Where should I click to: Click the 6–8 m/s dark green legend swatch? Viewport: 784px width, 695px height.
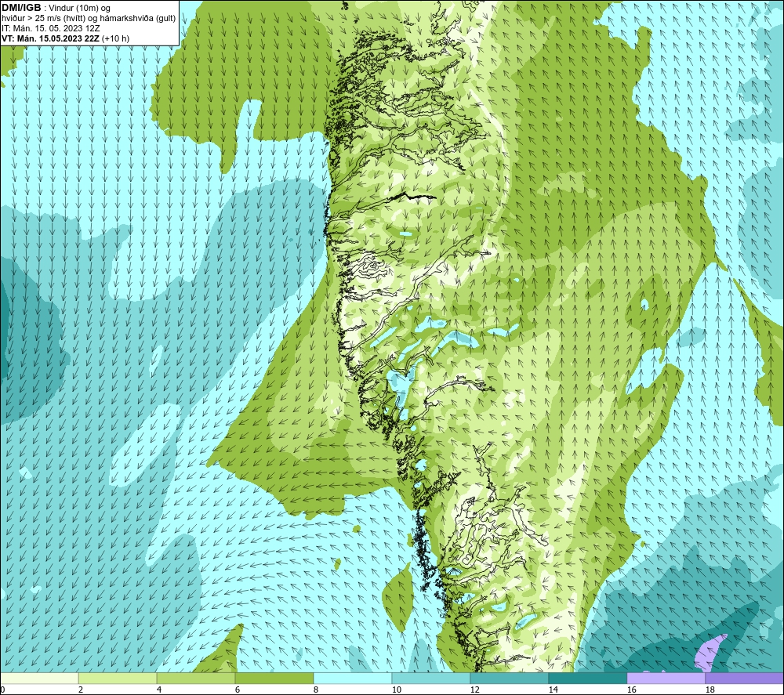point(274,678)
